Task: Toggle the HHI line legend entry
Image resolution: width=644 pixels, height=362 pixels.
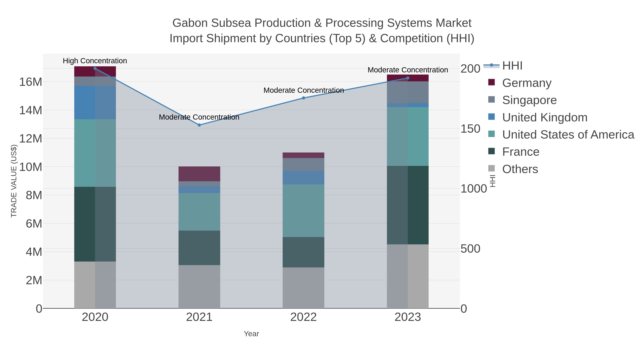Action: point(503,66)
